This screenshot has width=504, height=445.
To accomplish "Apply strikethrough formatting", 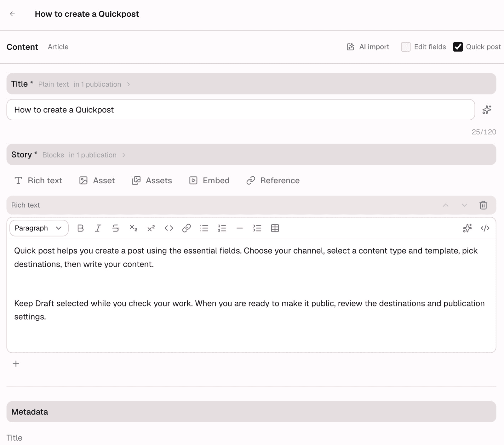I will [116, 228].
